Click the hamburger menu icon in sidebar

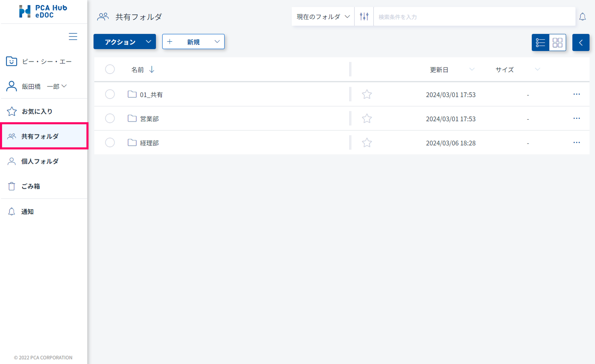click(73, 36)
